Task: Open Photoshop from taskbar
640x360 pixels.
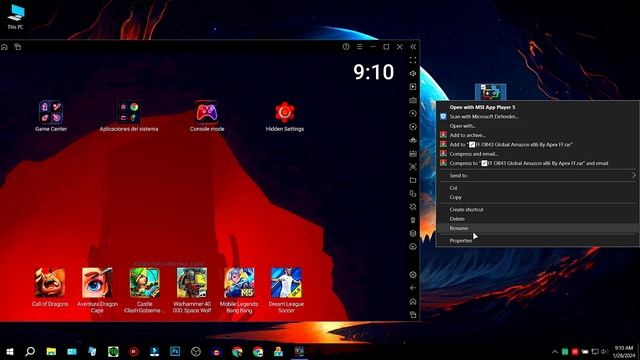Action: click(x=175, y=351)
